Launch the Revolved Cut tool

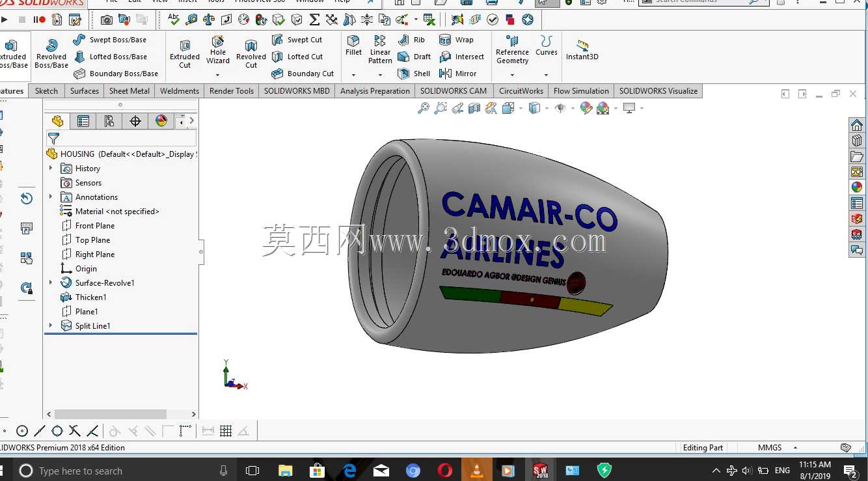[251, 53]
